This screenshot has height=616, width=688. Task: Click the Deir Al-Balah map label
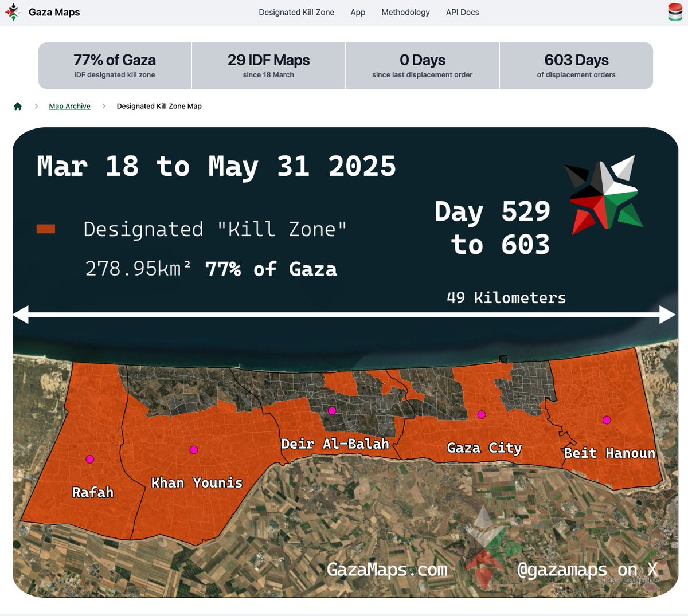(335, 444)
